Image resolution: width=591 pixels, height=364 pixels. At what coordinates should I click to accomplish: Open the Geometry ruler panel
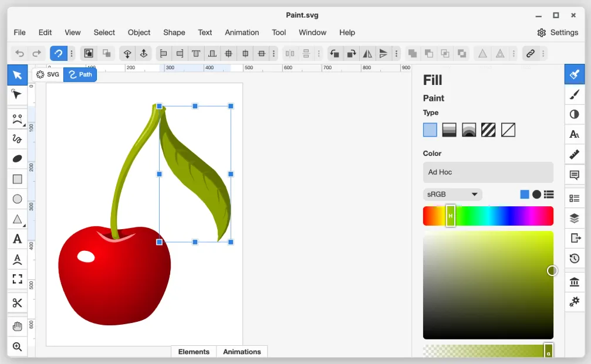[575, 154]
